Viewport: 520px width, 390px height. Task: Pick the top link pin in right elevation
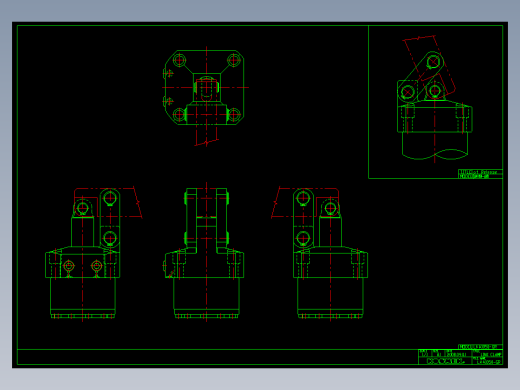pyautogui.click(x=303, y=198)
